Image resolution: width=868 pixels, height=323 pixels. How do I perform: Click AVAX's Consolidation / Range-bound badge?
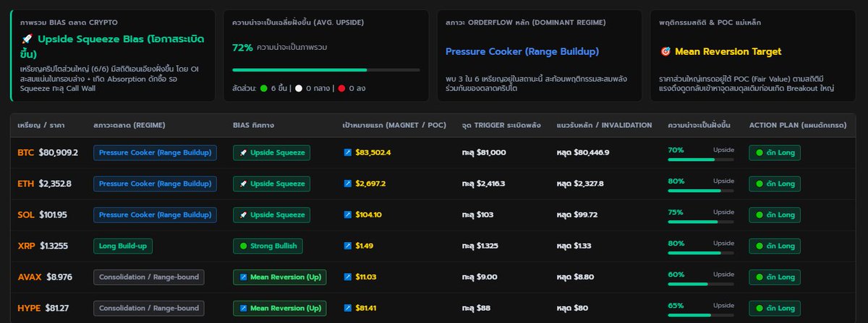(x=149, y=277)
